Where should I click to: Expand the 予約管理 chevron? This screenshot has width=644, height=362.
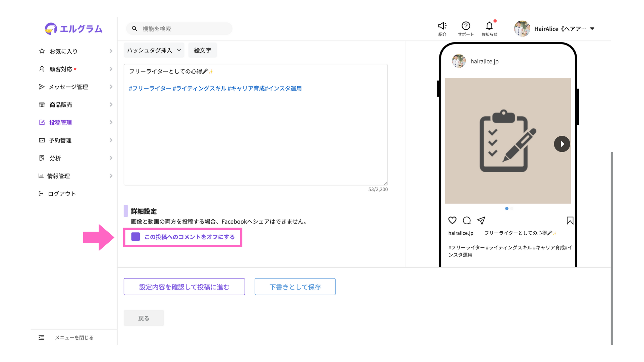[111, 140]
